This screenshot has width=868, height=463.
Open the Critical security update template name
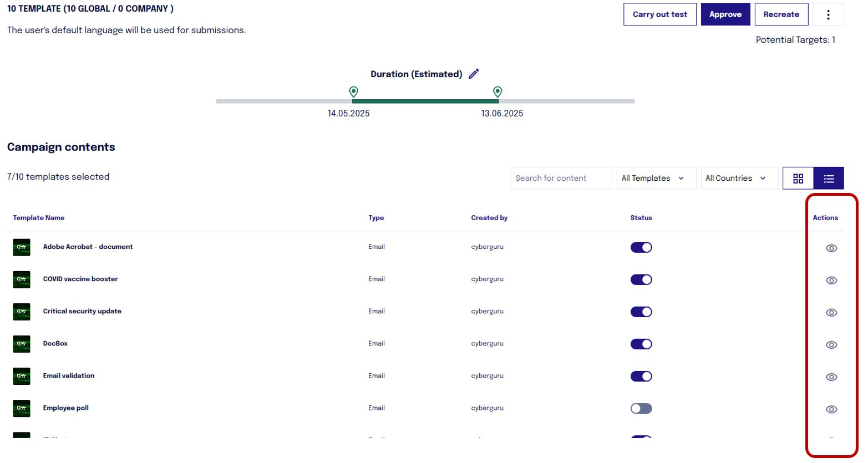pos(82,311)
